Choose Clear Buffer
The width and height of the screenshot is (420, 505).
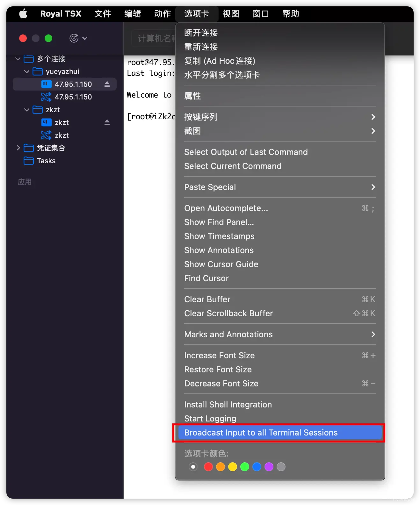coord(280,299)
